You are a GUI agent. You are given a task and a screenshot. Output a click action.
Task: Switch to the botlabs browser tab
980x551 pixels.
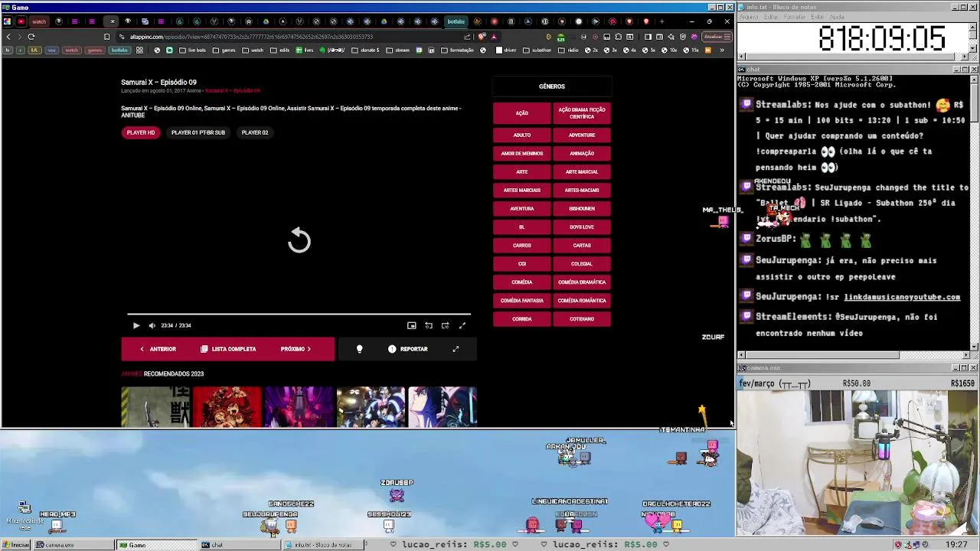coord(456,21)
